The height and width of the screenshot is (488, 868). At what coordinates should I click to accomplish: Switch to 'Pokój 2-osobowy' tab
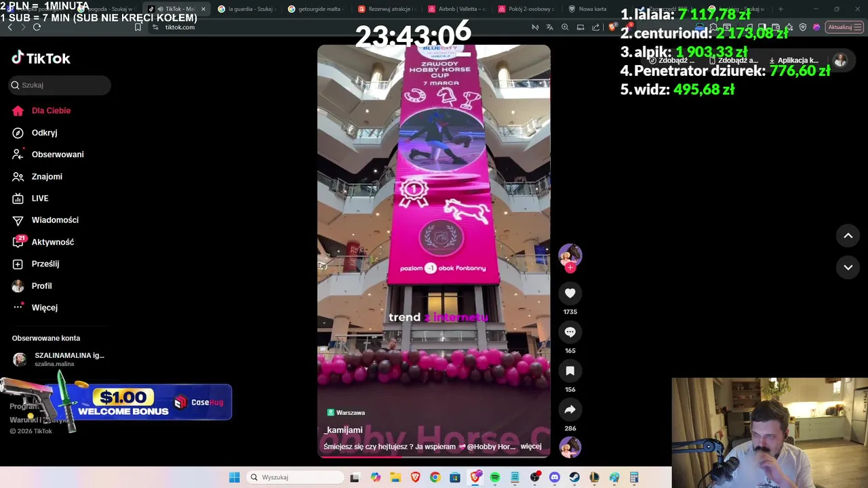click(526, 9)
